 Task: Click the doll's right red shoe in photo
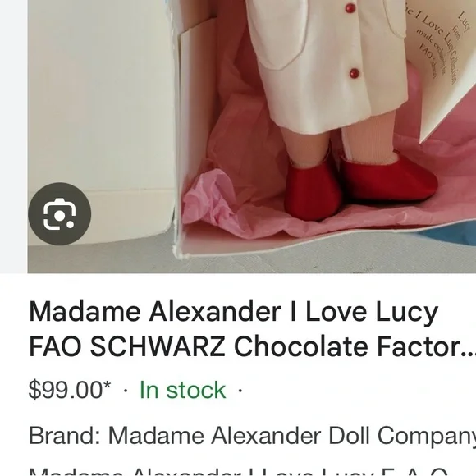point(390,179)
